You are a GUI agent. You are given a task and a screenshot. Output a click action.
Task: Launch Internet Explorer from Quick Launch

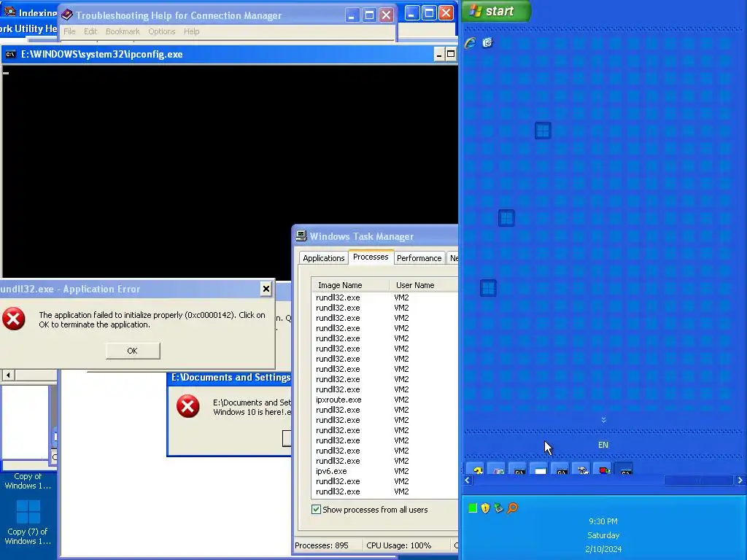click(471, 43)
